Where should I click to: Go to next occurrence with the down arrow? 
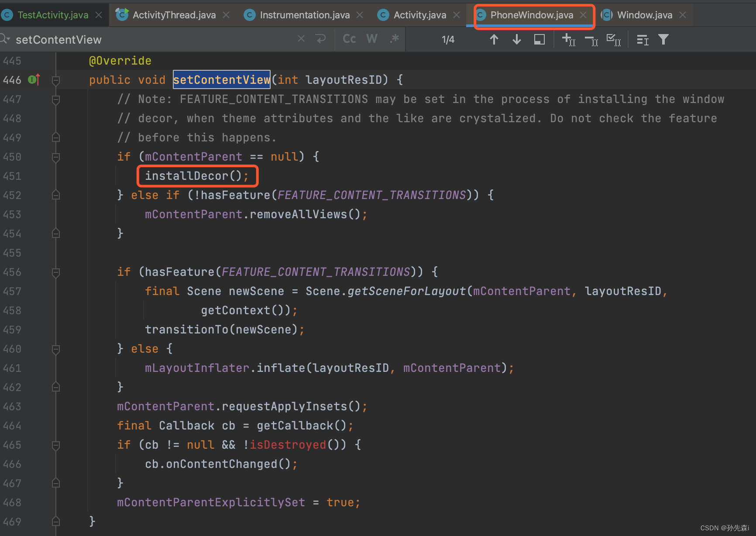[x=517, y=40]
